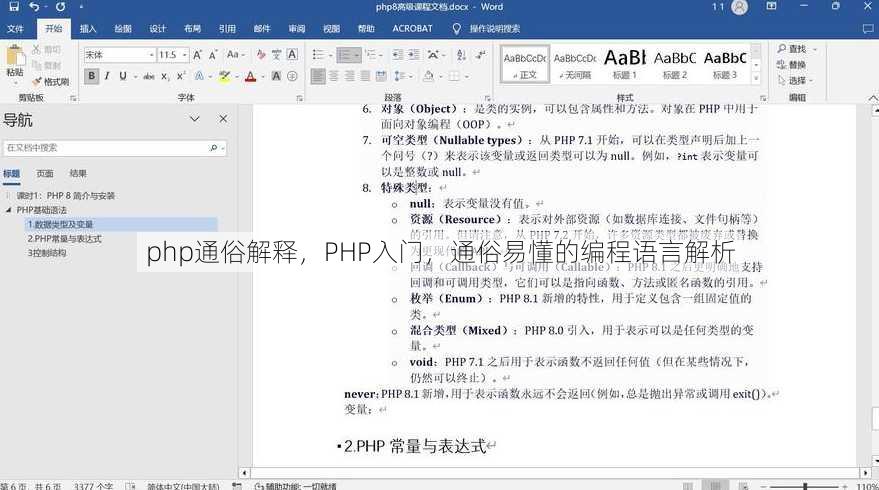Switch navigation pane to 结果 tab
Screen dimensions: 879x490
(x=78, y=174)
